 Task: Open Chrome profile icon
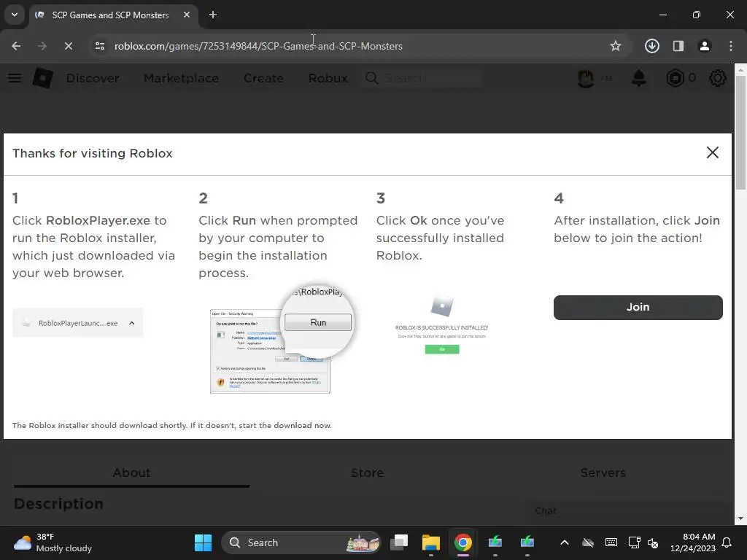(705, 46)
